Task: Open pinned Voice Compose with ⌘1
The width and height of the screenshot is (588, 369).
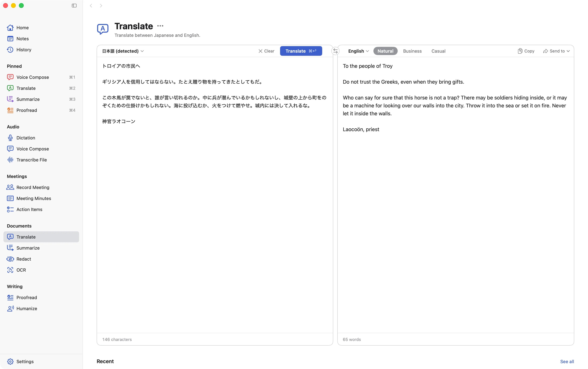Action: [41, 77]
